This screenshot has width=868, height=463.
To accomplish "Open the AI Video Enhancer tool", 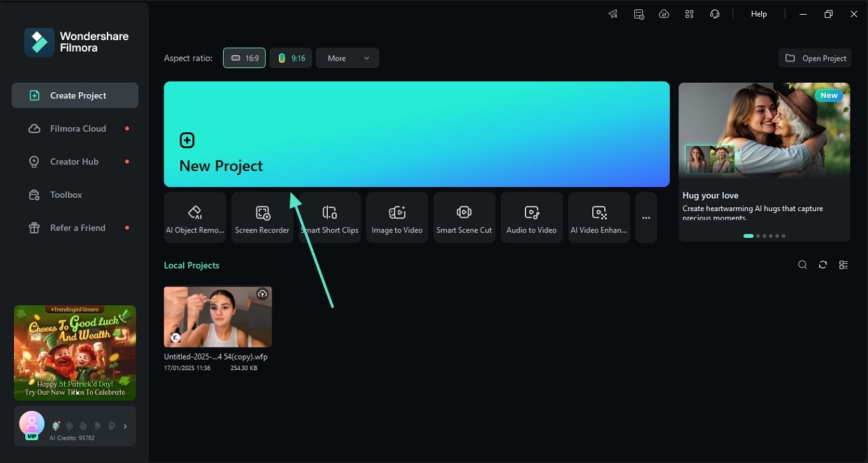I will tap(599, 218).
